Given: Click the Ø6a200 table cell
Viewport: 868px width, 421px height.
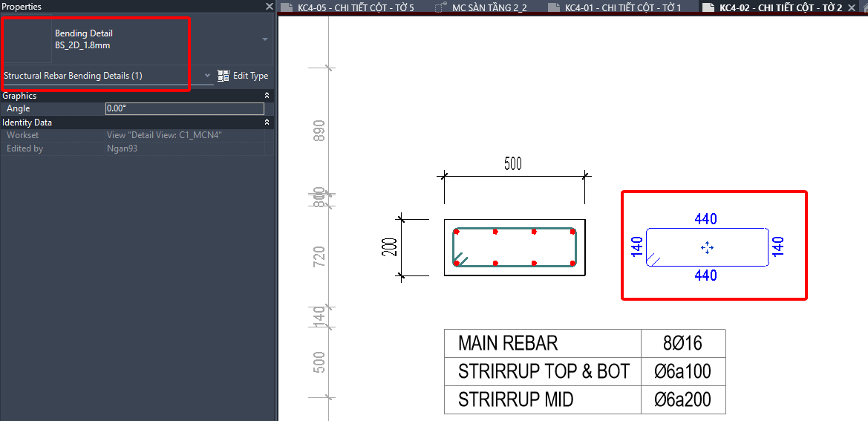Looking at the screenshot, I should pos(683,399).
